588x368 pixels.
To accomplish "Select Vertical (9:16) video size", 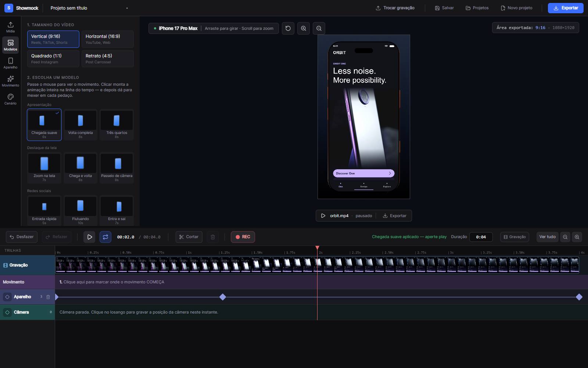I will pyautogui.click(x=53, y=39).
